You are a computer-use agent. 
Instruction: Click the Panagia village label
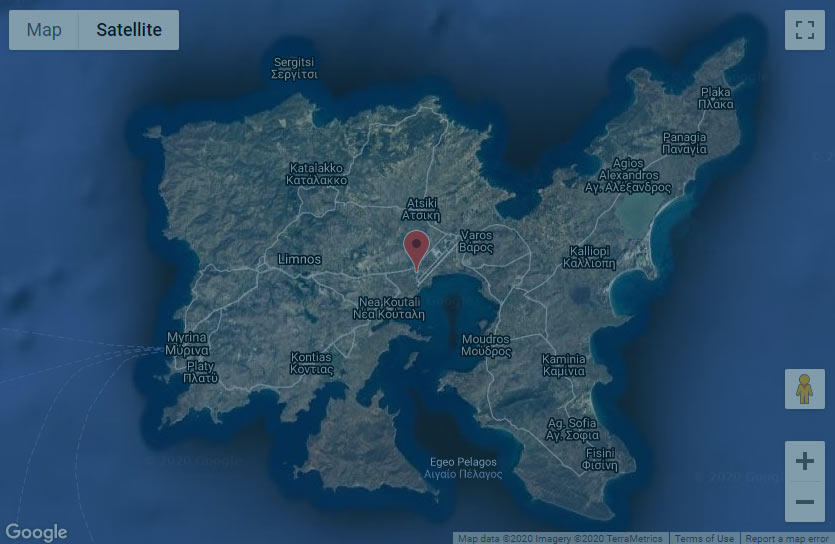(684, 143)
